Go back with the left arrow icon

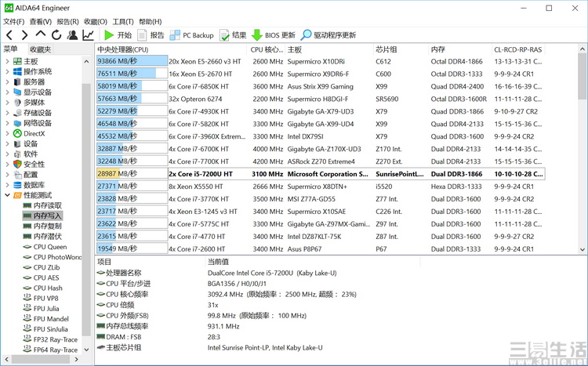[9, 35]
